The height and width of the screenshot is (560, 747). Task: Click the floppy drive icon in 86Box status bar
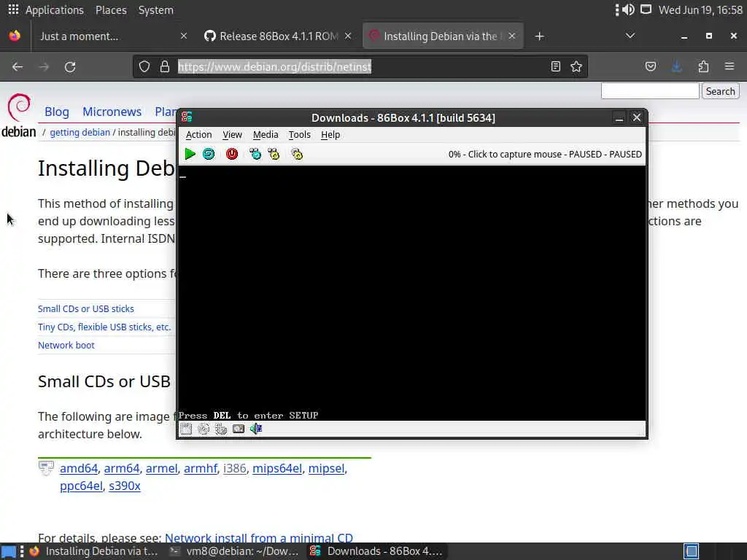click(x=186, y=429)
